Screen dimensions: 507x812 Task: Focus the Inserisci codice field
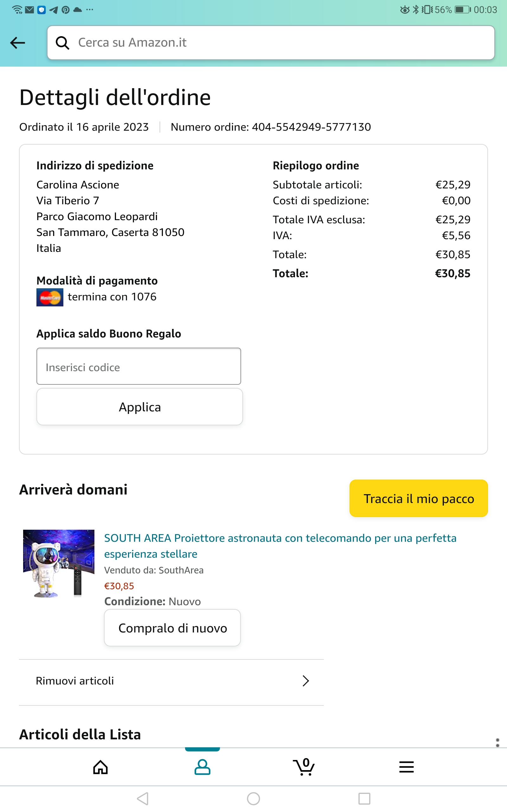pos(138,366)
